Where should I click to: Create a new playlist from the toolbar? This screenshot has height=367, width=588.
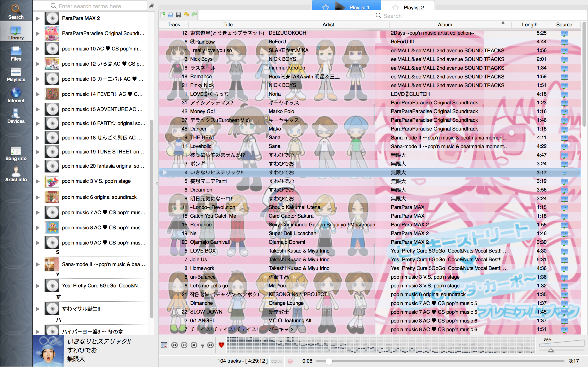(163, 15)
